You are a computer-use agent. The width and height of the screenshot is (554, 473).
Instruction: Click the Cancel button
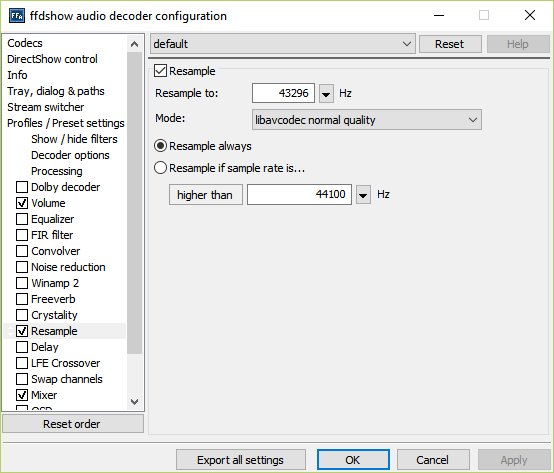[x=433, y=460]
